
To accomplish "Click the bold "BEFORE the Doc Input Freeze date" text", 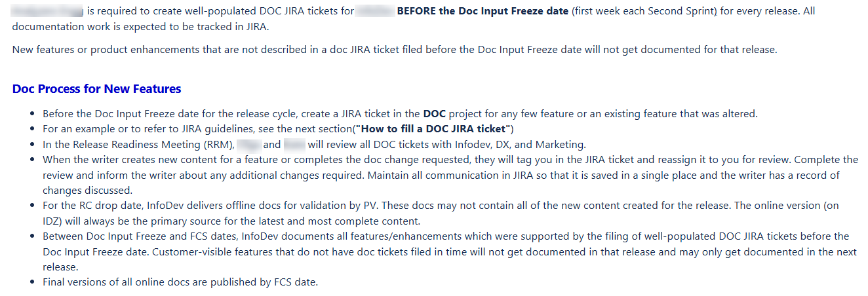I will (483, 12).
